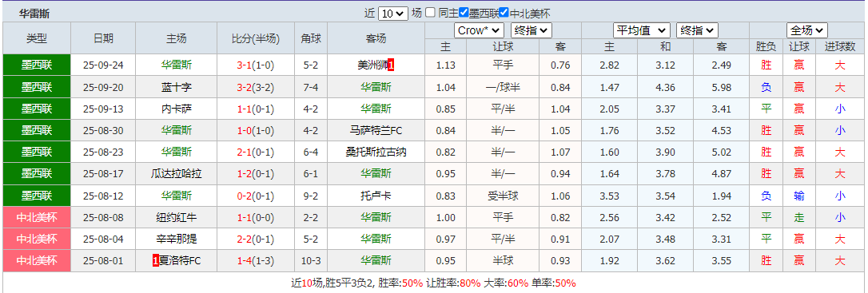Open the 3-2 score of 25-09-20 match

tap(244, 87)
